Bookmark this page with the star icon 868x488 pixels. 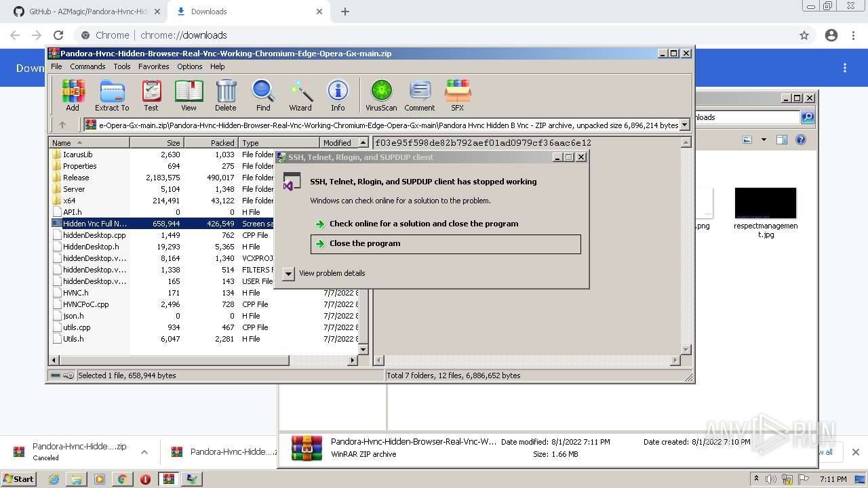[x=804, y=35]
